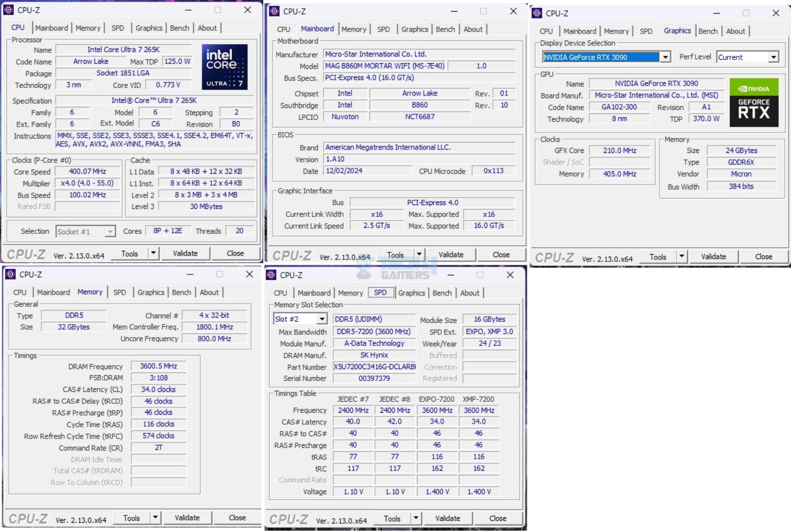Viewport: 791px width, 532px height.
Task: Click the Tools button in the CPU window
Action: click(x=130, y=253)
